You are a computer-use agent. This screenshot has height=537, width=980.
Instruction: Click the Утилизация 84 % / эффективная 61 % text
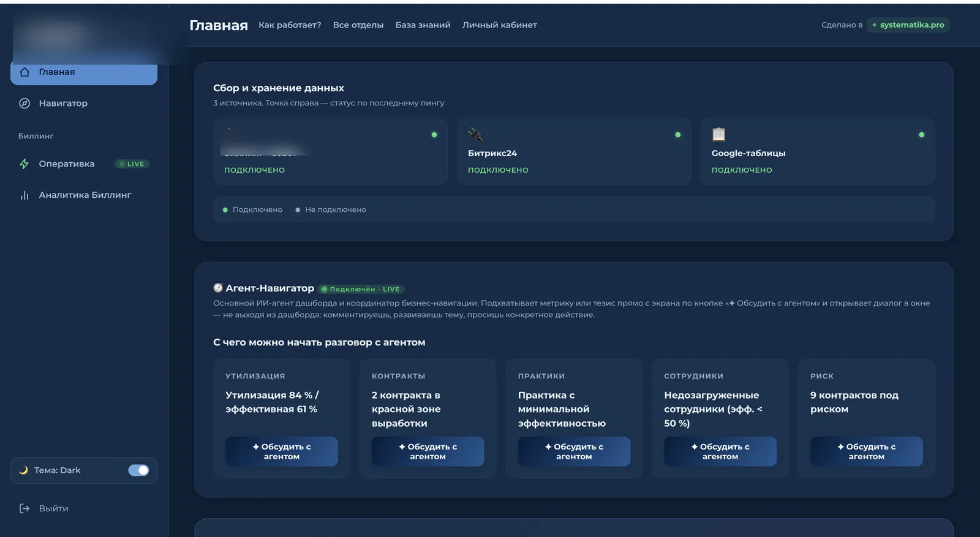[x=272, y=402]
